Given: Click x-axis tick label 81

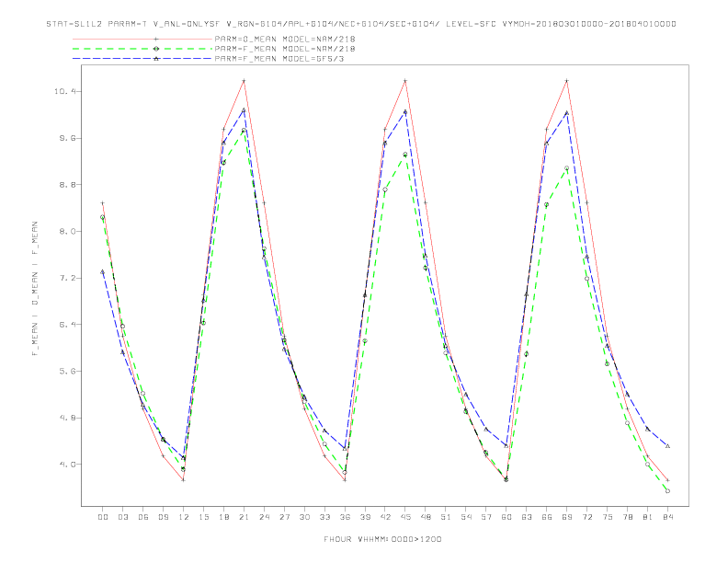Looking at the screenshot, I should click(648, 517).
